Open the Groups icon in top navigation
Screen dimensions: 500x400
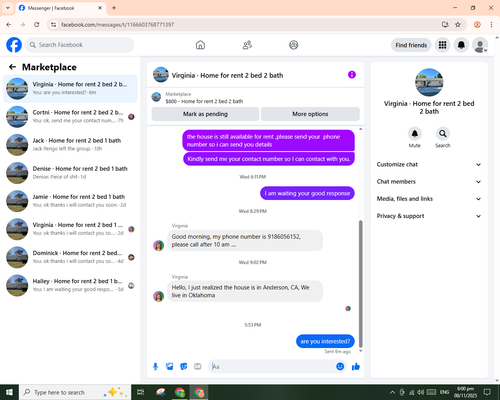pos(294,45)
